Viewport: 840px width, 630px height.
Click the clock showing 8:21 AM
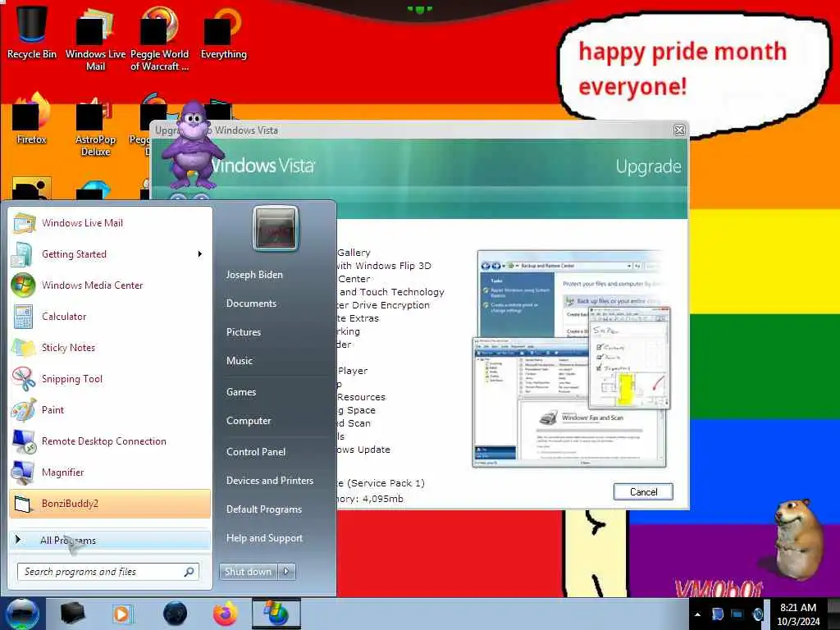click(x=797, y=614)
